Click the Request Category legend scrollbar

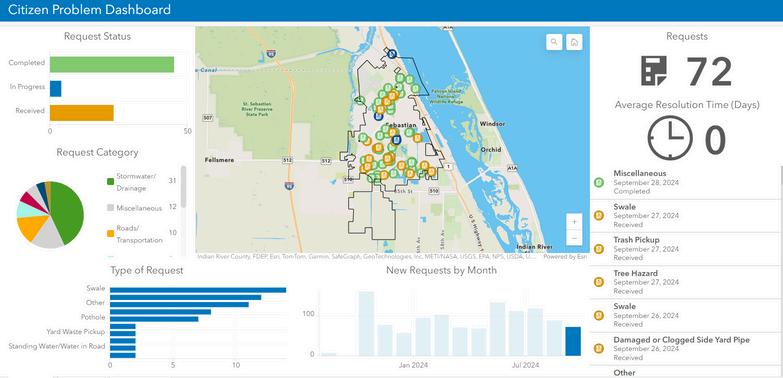tap(183, 187)
